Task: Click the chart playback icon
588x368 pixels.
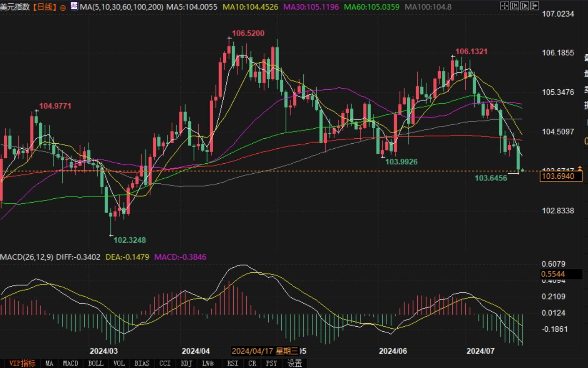Action: pyautogui.click(x=525, y=6)
